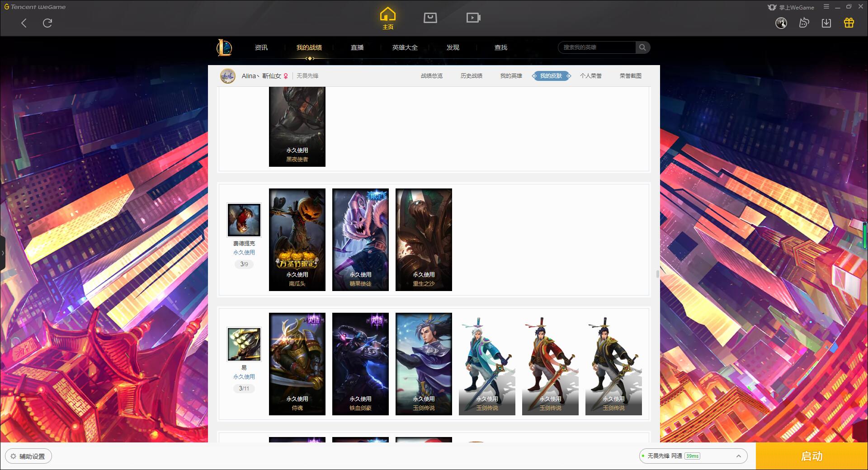This screenshot has height=470, width=868.
Task: Open the 重生之沙 skin card
Action: point(424,240)
